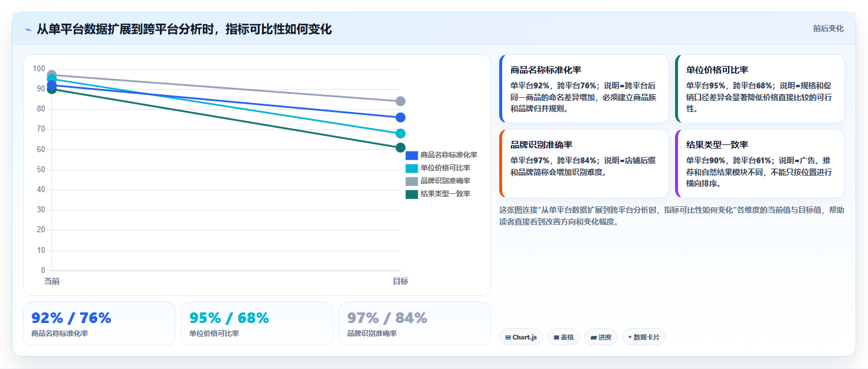Click text 单平台92%，跨平台76% in first card
Image resolution: width=868 pixels, height=369 pixels.
553,85
